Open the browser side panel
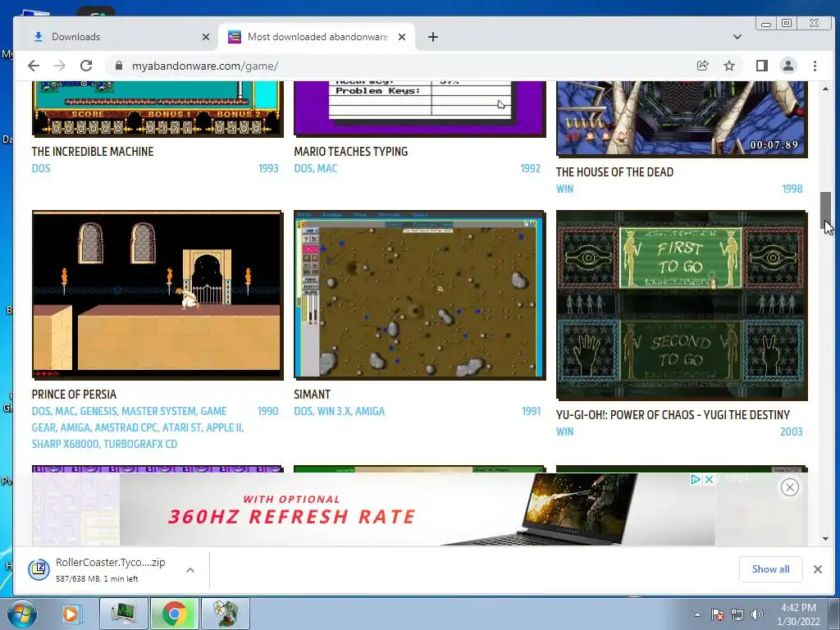The height and width of the screenshot is (630, 840). point(761,66)
